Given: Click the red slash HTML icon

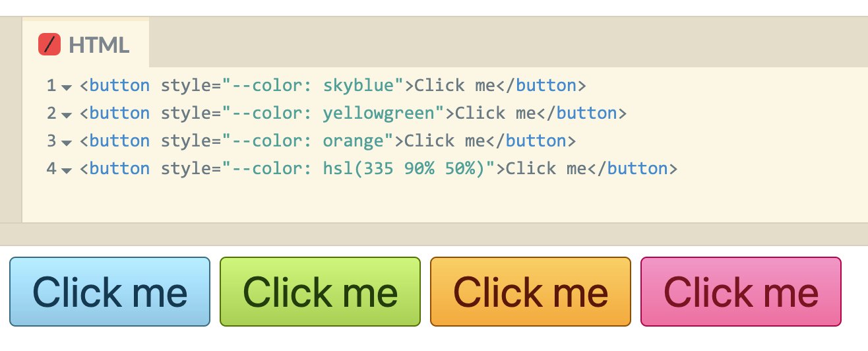Looking at the screenshot, I should pyautogui.click(x=49, y=44).
